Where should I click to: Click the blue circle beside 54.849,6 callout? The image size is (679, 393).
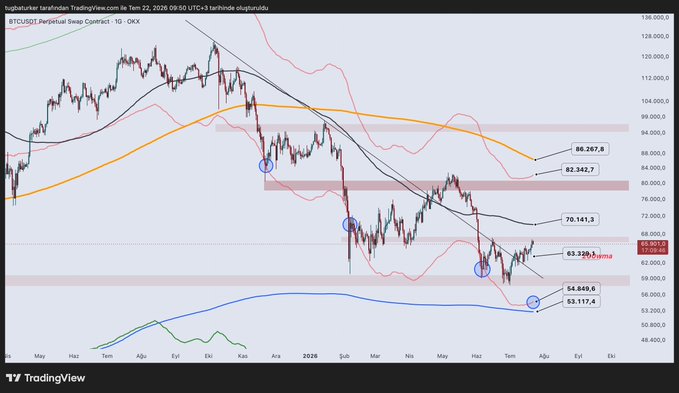click(x=533, y=302)
